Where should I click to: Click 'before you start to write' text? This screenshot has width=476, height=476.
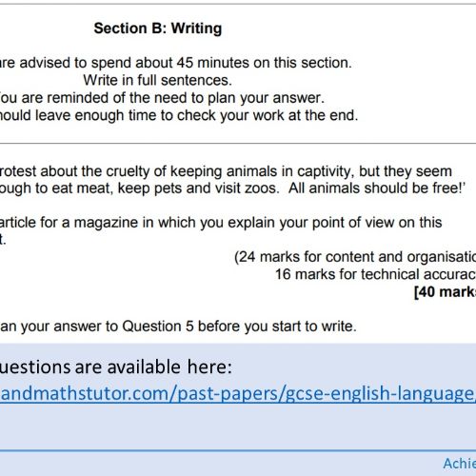click(277, 327)
